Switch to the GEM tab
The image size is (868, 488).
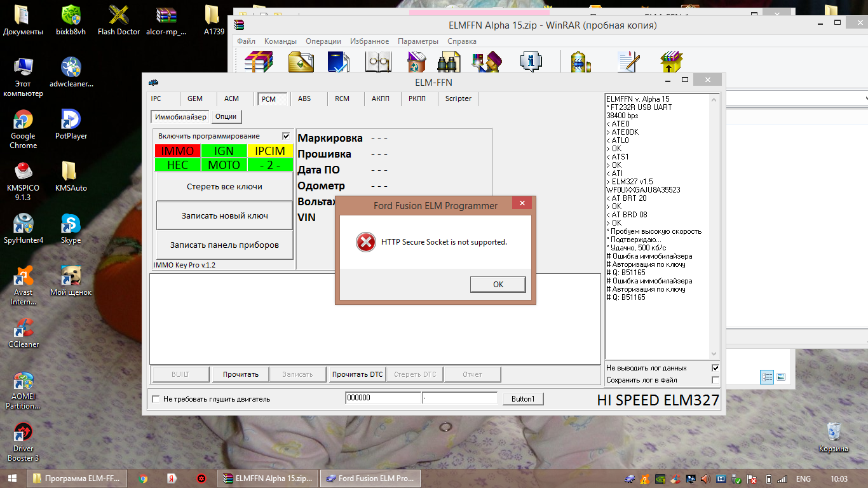[x=195, y=99]
